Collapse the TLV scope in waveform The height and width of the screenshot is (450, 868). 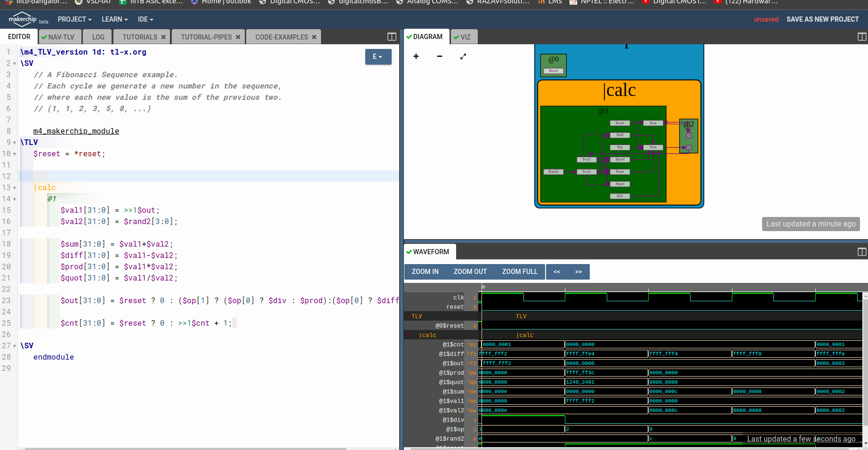pyautogui.click(x=408, y=316)
